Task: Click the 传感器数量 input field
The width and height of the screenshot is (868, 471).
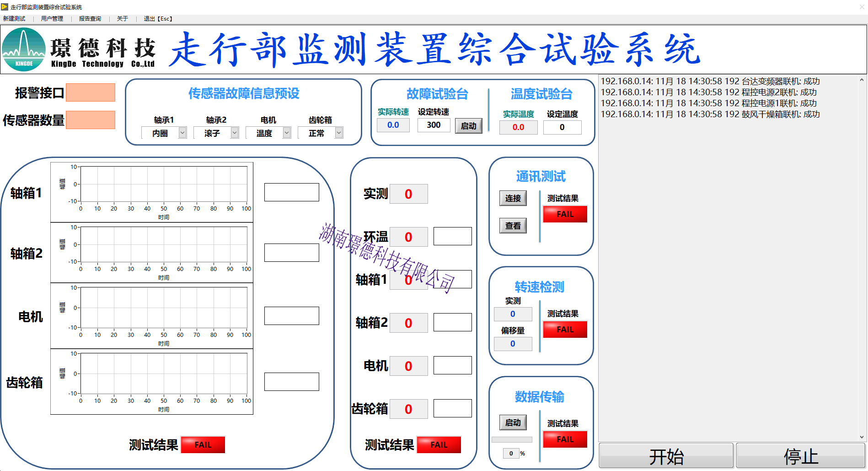Action: (91, 120)
